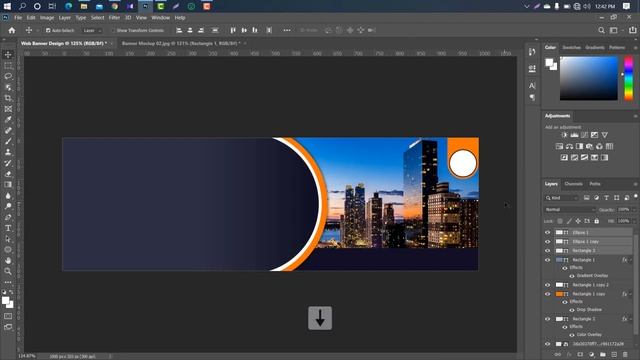Switch to the Channels tab

pyautogui.click(x=573, y=184)
